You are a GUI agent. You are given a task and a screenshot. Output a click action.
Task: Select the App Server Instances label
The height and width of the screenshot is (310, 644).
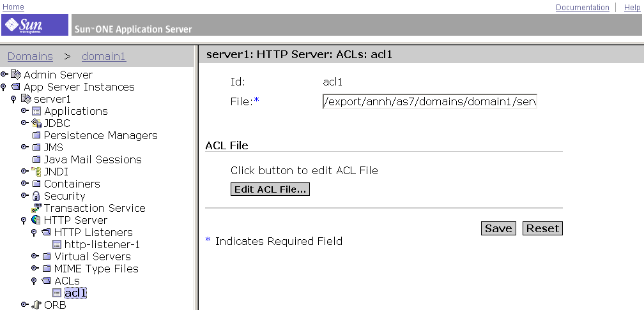[x=79, y=87]
